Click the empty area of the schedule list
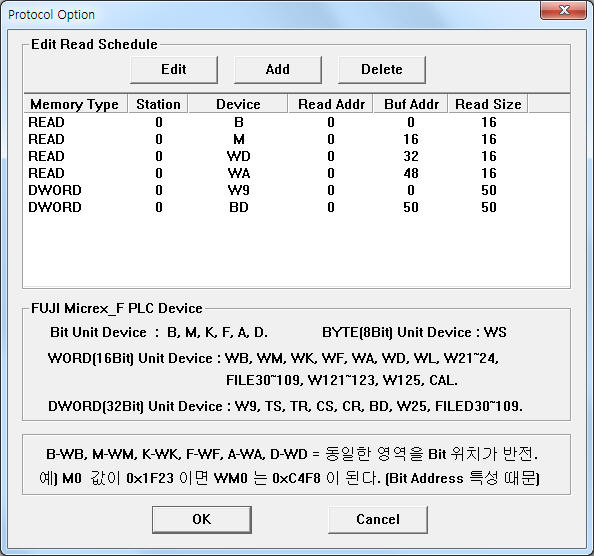The height and width of the screenshot is (556, 594). 297,252
